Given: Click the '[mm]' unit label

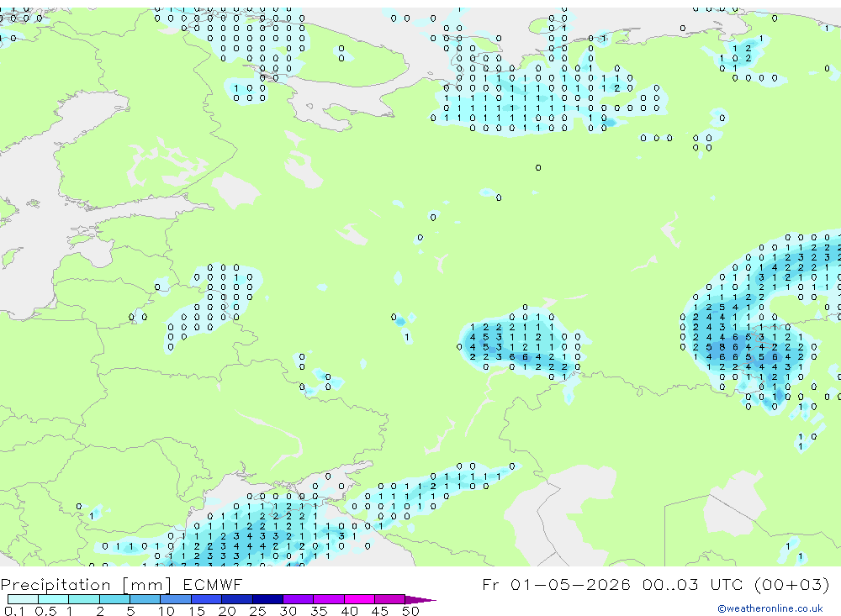Looking at the screenshot, I should point(147,585).
